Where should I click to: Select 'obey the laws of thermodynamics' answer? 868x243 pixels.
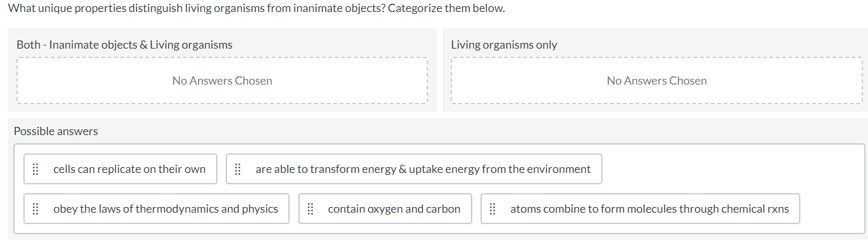[x=156, y=209]
